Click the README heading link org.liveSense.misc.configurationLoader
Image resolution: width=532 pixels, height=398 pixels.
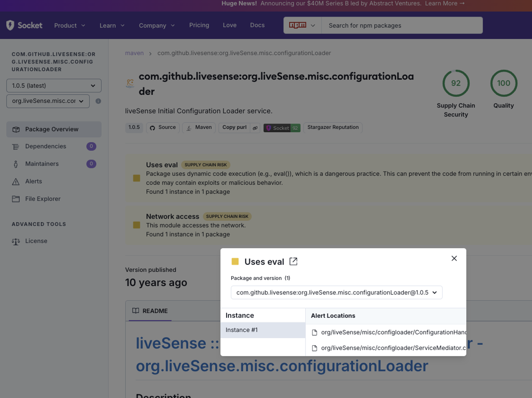tap(282, 366)
